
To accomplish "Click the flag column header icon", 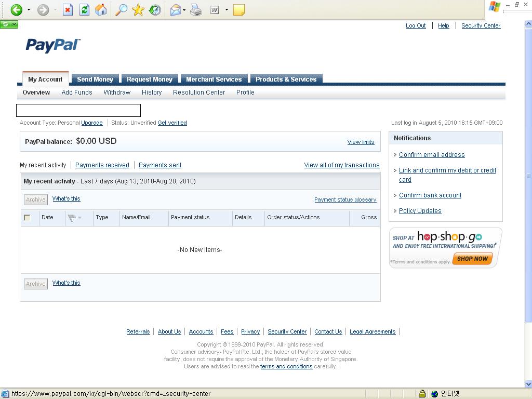I will click(72, 218).
